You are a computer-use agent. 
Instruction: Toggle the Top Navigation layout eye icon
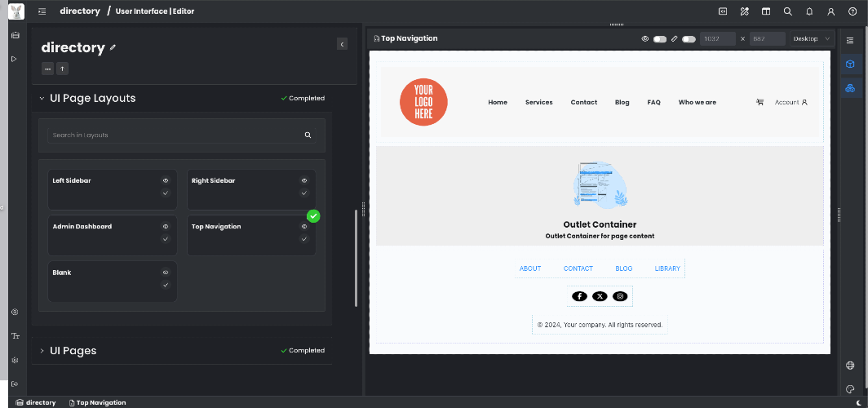point(304,226)
